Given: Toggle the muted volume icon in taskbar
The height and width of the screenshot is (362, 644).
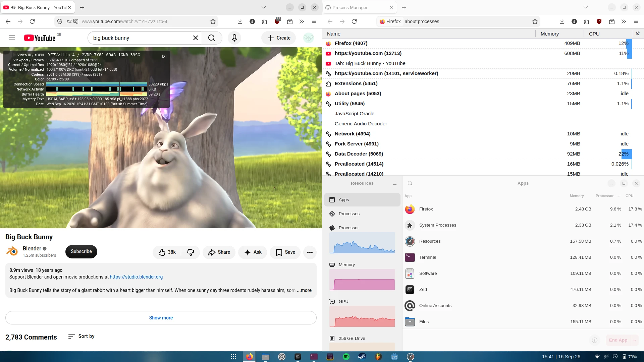Looking at the screenshot, I should [606, 357].
